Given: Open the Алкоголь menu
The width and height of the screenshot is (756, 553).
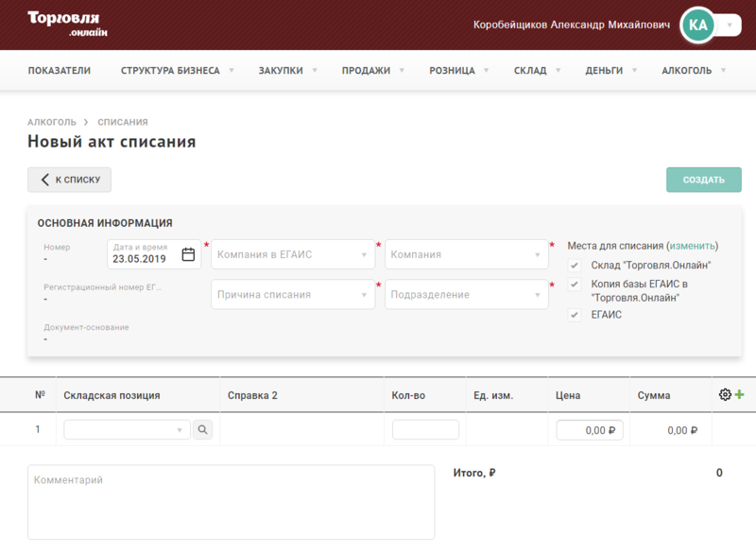Looking at the screenshot, I should coord(693,70).
